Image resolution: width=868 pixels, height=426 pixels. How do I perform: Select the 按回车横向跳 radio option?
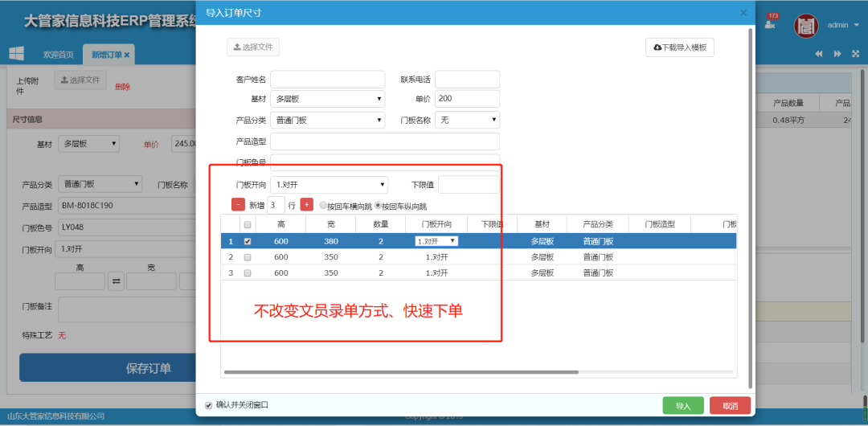pyautogui.click(x=323, y=206)
